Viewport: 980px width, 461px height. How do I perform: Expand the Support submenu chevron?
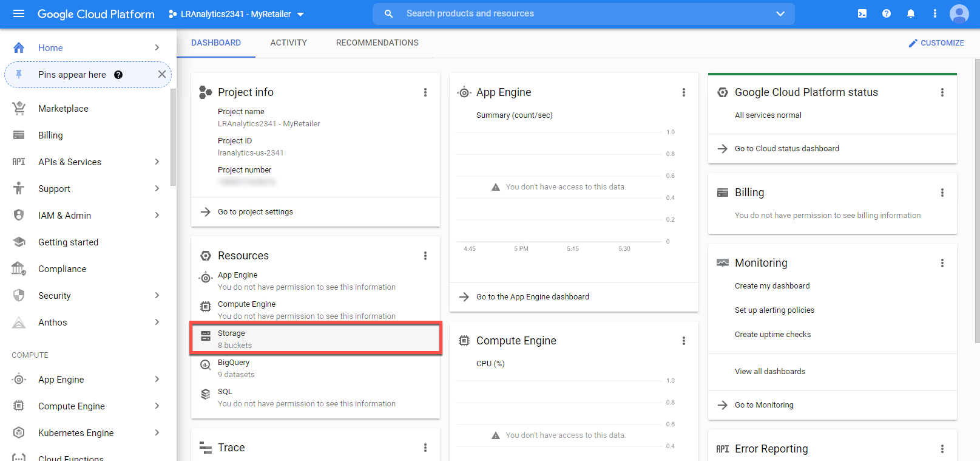[157, 188]
